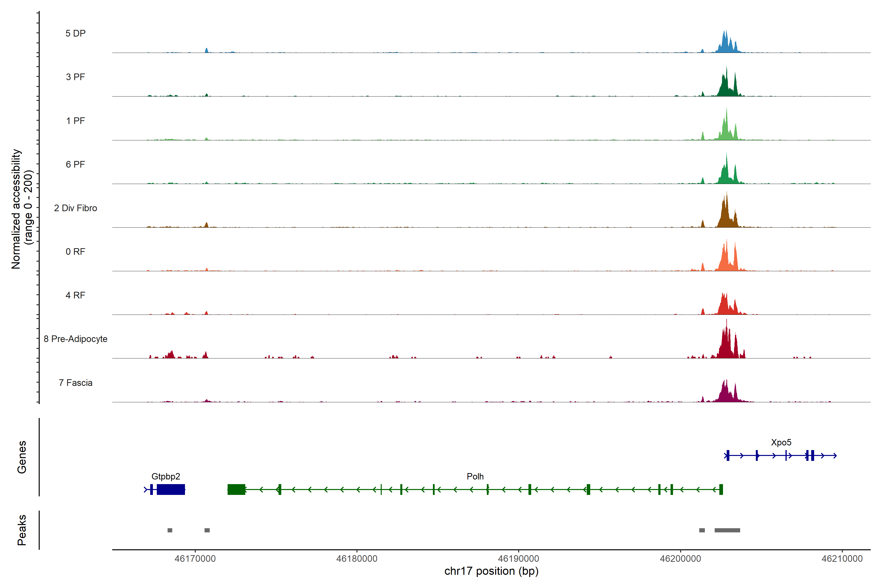Click the 8 Pre-Adipocyte track label
Image resolution: width=882 pixels, height=588 pixels.
tap(75, 339)
